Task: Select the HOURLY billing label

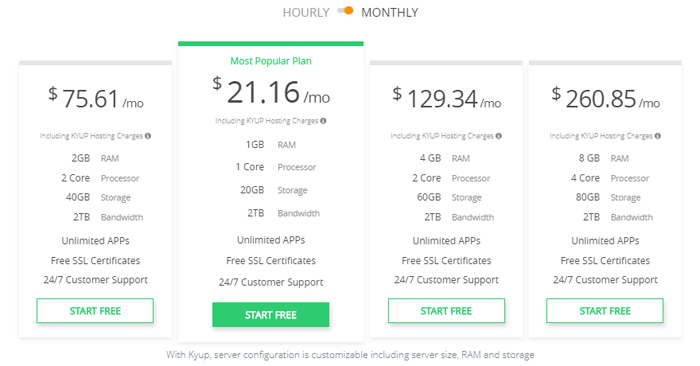Action: pos(306,12)
